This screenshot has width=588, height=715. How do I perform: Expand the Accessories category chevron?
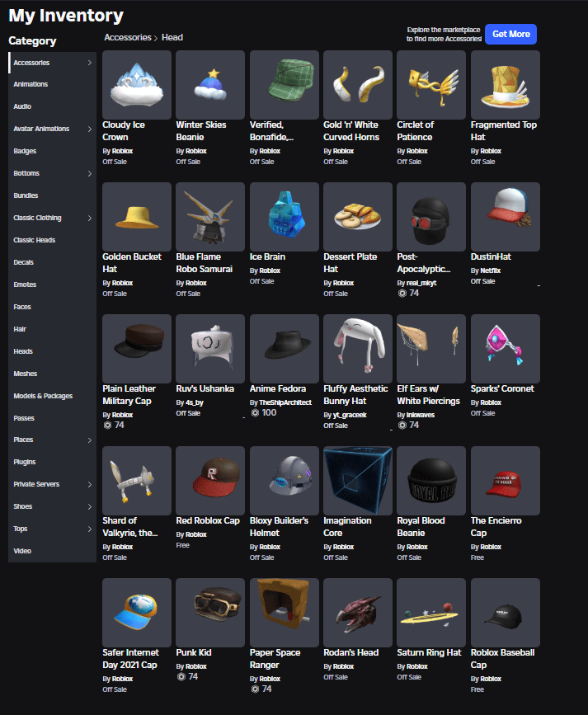point(90,63)
